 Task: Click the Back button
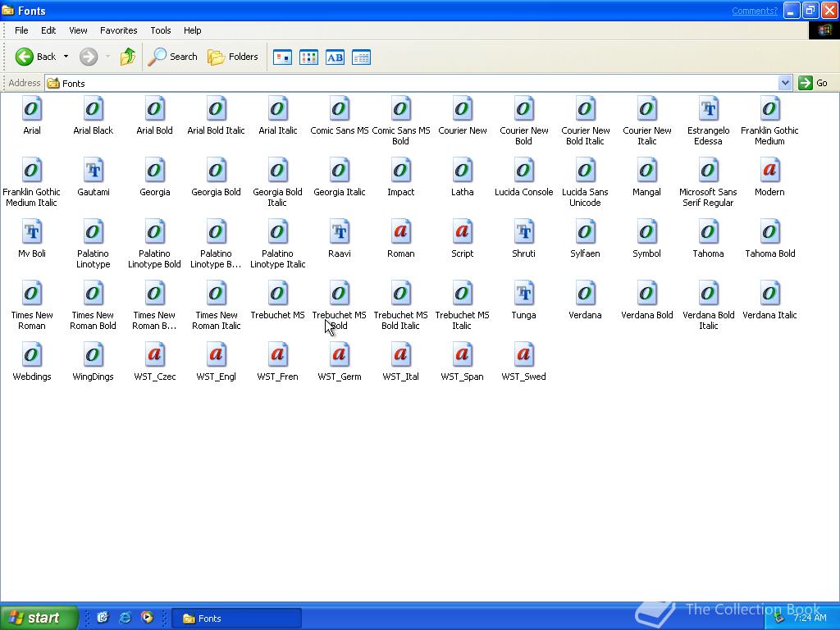(x=35, y=57)
